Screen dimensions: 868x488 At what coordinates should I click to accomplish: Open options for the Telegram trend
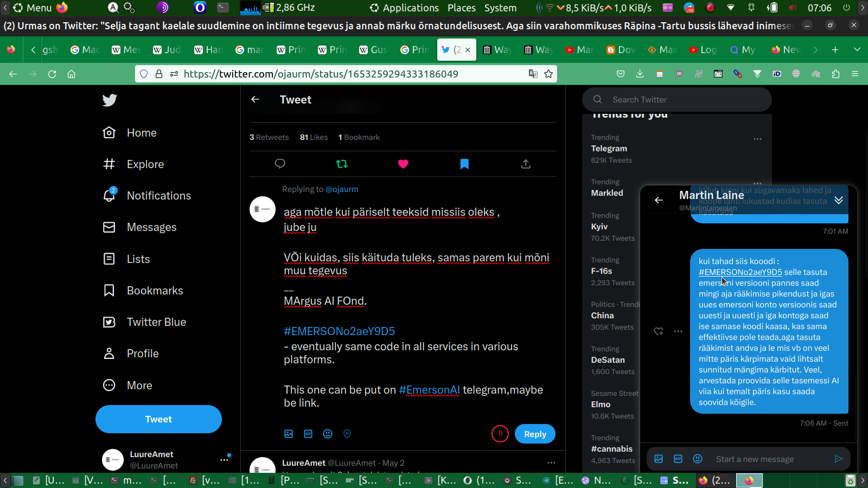pos(757,139)
